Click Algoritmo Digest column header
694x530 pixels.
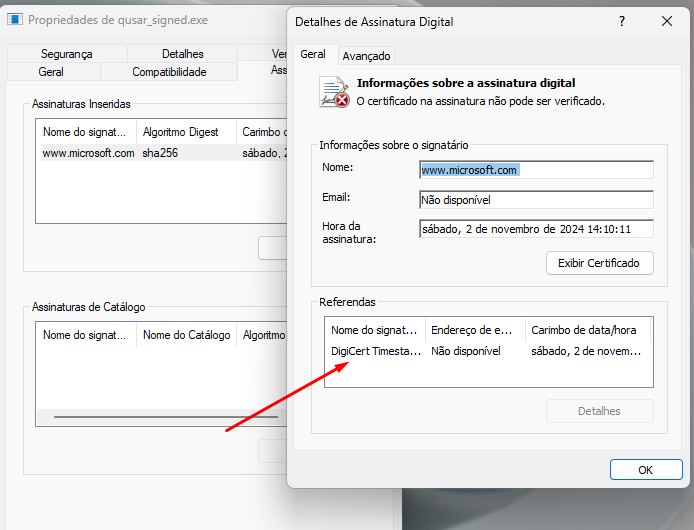[x=186, y=132]
